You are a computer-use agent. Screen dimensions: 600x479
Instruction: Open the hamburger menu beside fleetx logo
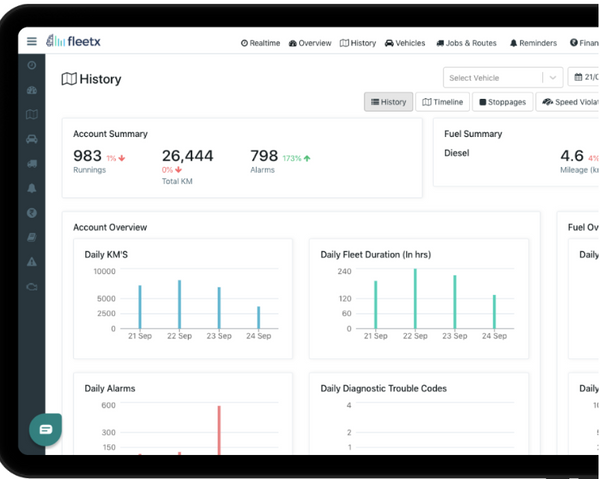(x=32, y=42)
